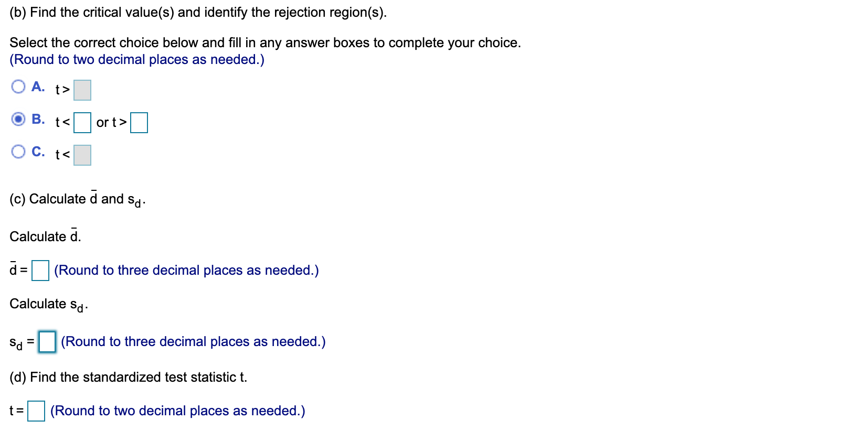Viewport: 868px width, 431px height.
Task: Select the label for option C
Action: click(x=38, y=152)
